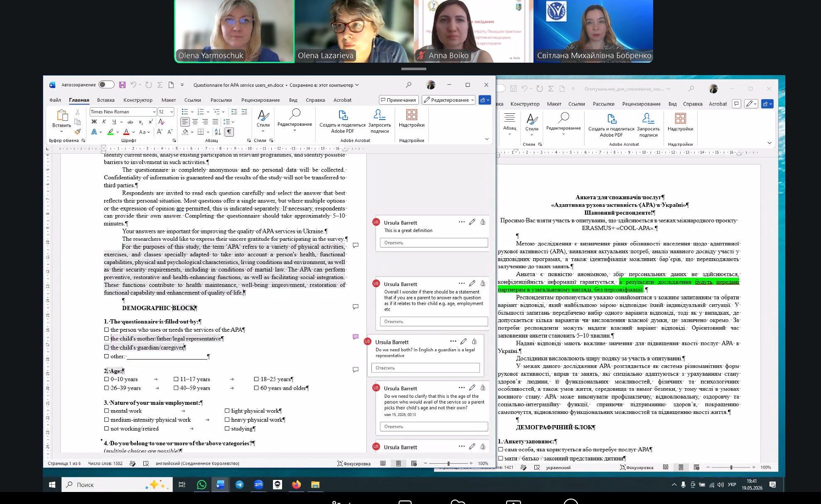Click the Format Painter brush icon

click(x=78, y=132)
